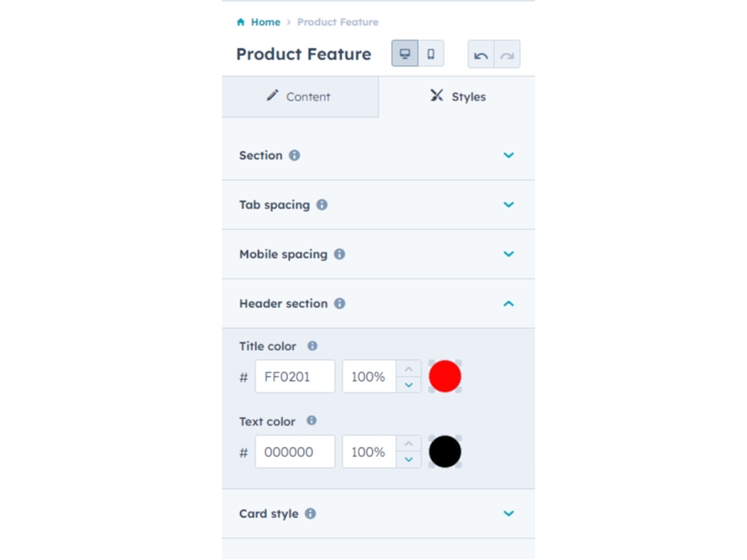The width and height of the screenshot is (747, 560).
Task: Open the red Title color swatch
Action: [445, 376]
